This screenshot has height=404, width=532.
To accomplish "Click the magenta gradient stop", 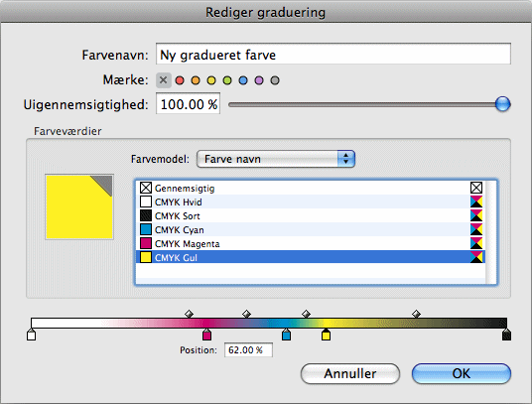I will [x=207, y=335].
